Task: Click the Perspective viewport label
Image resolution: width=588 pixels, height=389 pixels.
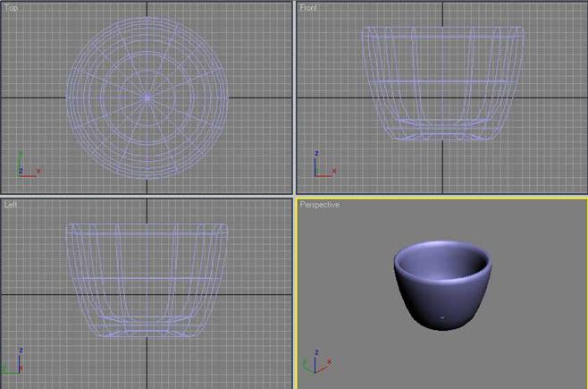Action: [x=319, y=205]
